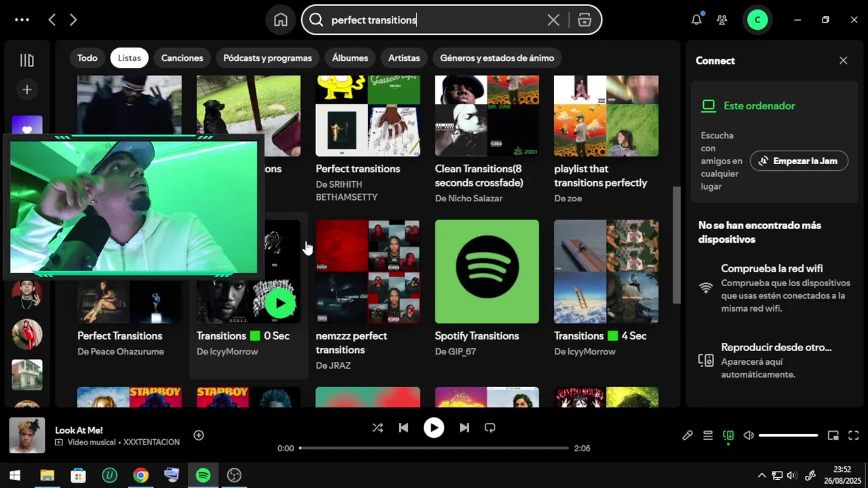Play the current song
Image resolution: width=868 pixels, height=488 pixels.
tap(434, 428)
